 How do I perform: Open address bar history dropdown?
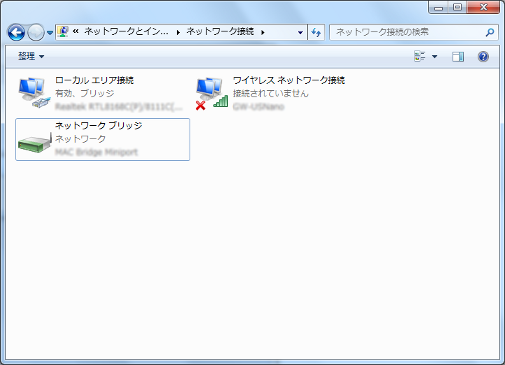coord(300,32)
